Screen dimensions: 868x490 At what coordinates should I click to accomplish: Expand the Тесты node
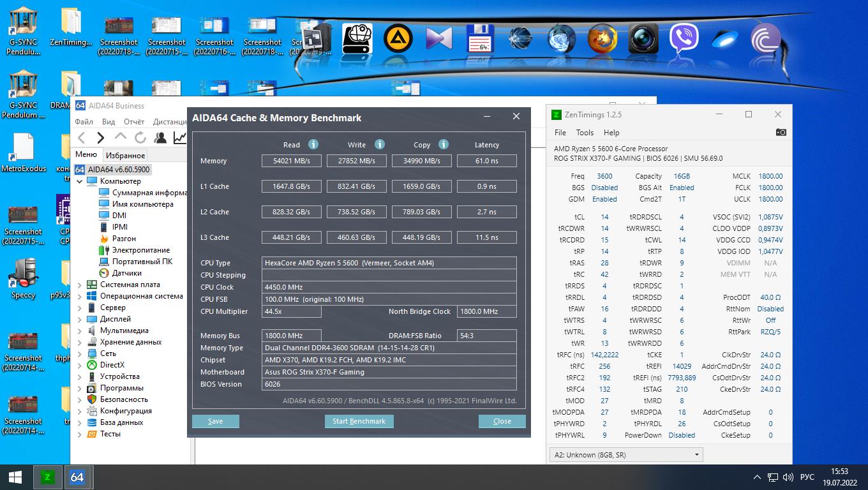pyautogui.click(x=80, y=434)
